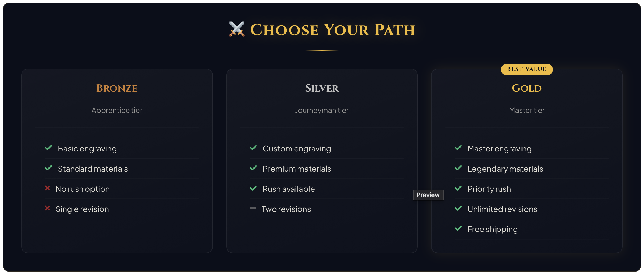Click the crossed swords icon in heading
Viewport: 644px width, 276px height.
click(237, 29)
